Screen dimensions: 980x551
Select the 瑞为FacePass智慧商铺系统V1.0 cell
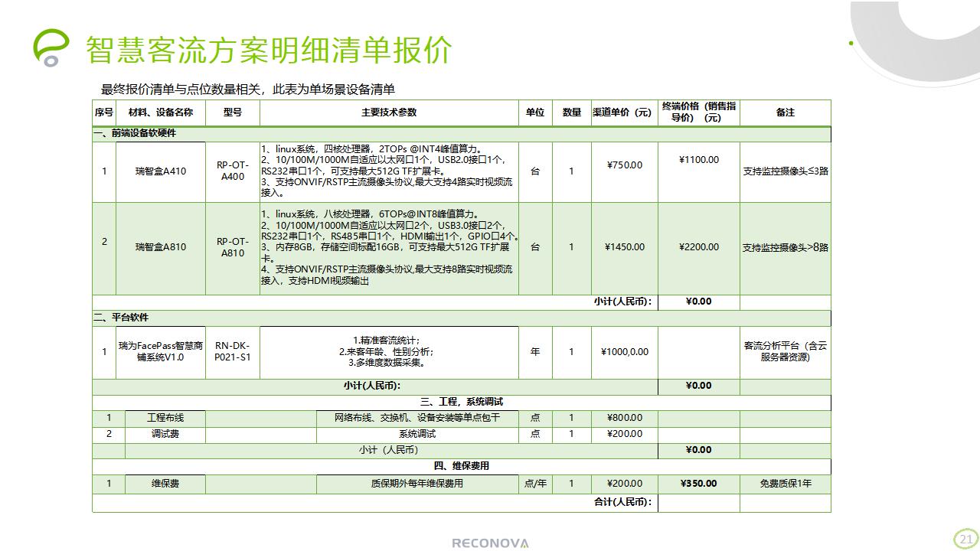tap(161, 352)
